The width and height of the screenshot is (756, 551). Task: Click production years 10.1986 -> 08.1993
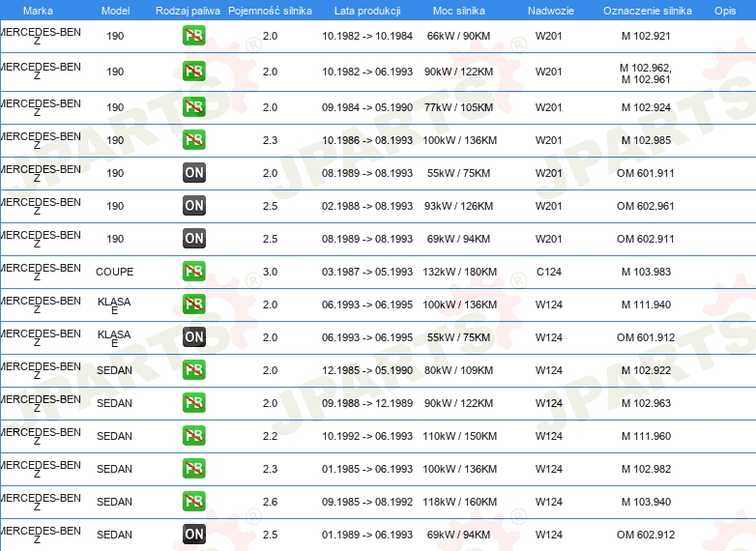pos(367,140)
